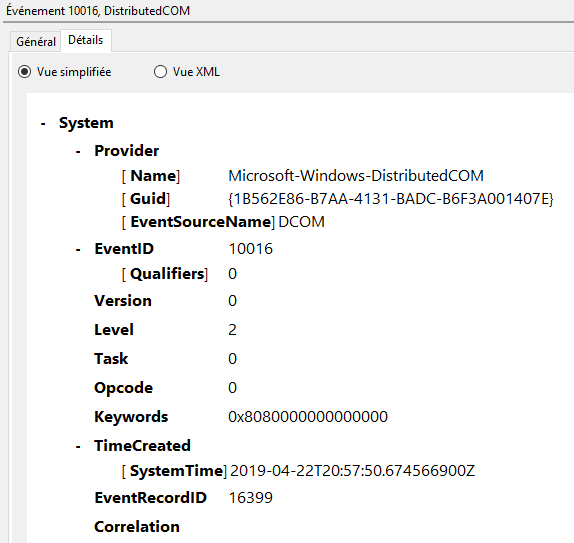Click the Qualifiers attribute row
The height and width of the screenshot is (543, 574).
[179, 274]
